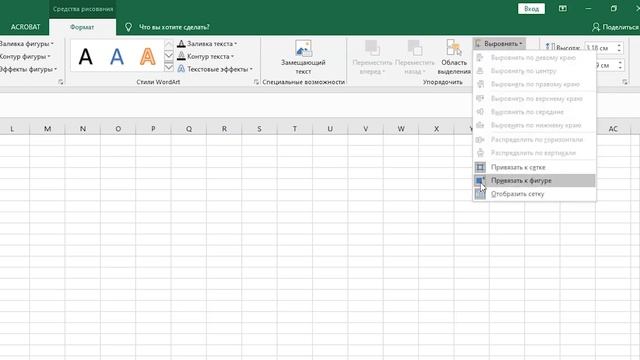Click the Вход sign-in button
This screenshot has height=360, width=640.
(x=531, y=9)
